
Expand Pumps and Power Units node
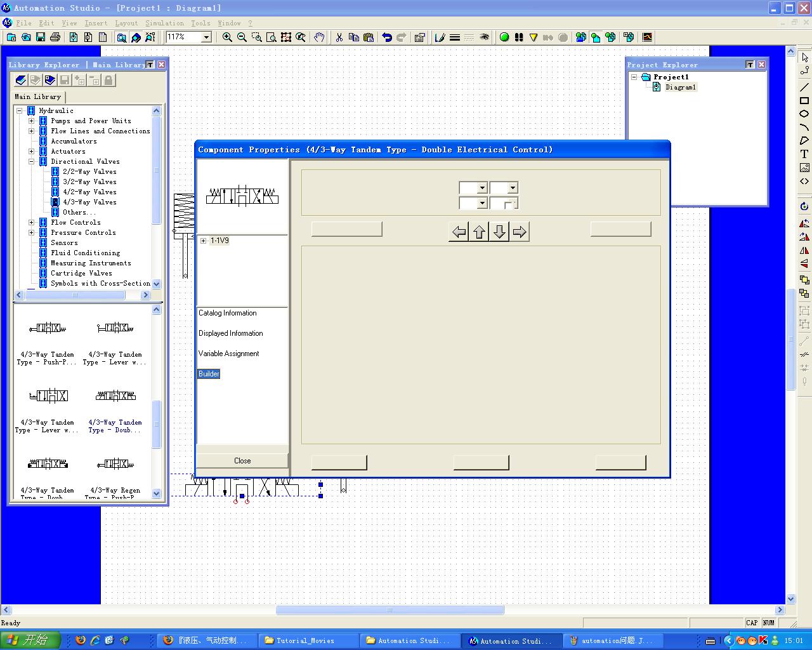coord(32,121)
